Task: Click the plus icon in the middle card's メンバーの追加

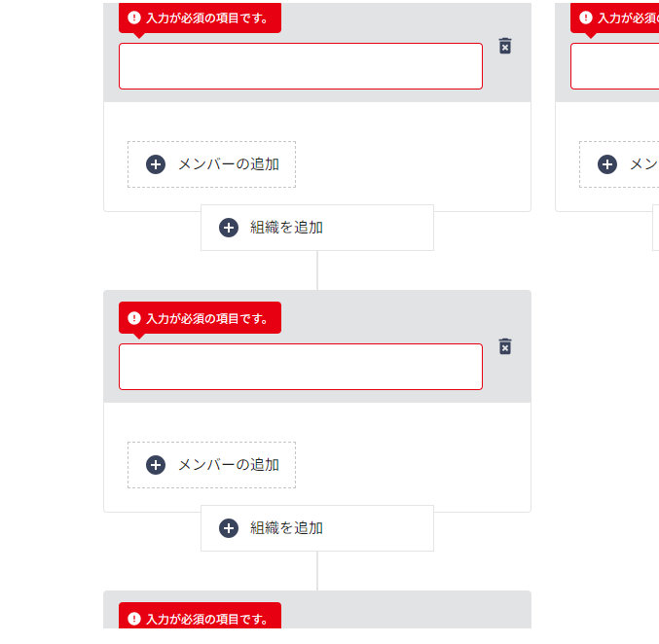Action: (156, 465)
